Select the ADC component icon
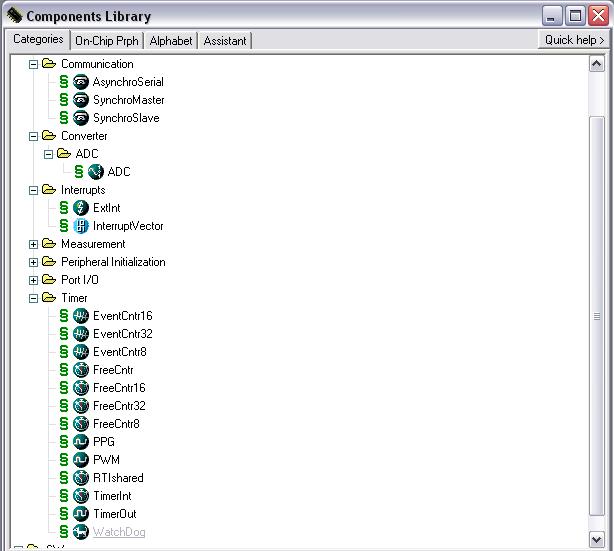Image resolution: width=614 pixels, height=551 pixels. [96, 172]
